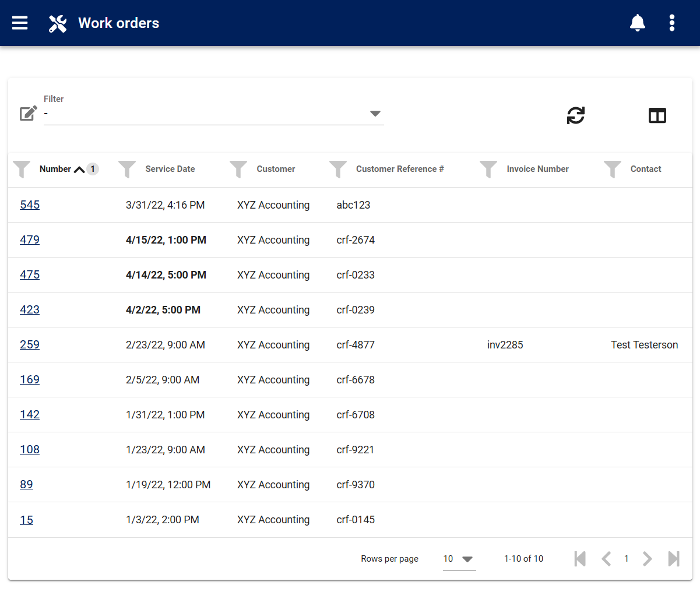Sort by the Contact header
The image size is (700, 592).
click(x=646, y=169)
